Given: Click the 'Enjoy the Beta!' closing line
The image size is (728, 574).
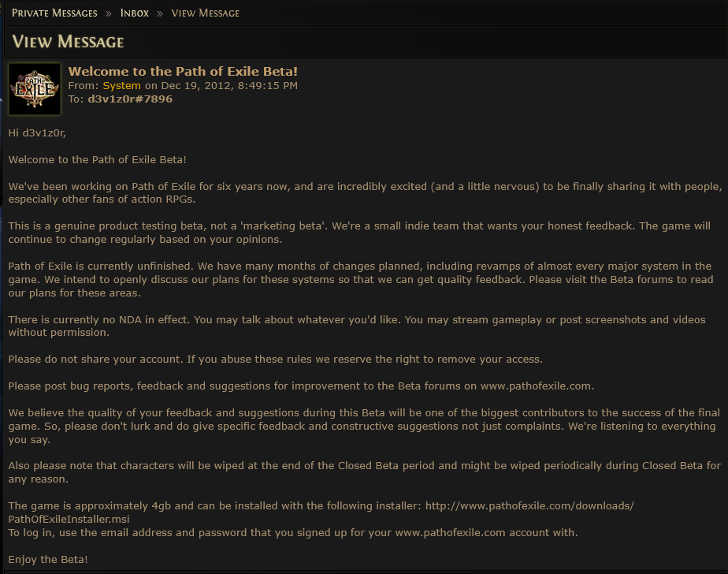Looking at the screenshot, I should click(x=48, y=559).
